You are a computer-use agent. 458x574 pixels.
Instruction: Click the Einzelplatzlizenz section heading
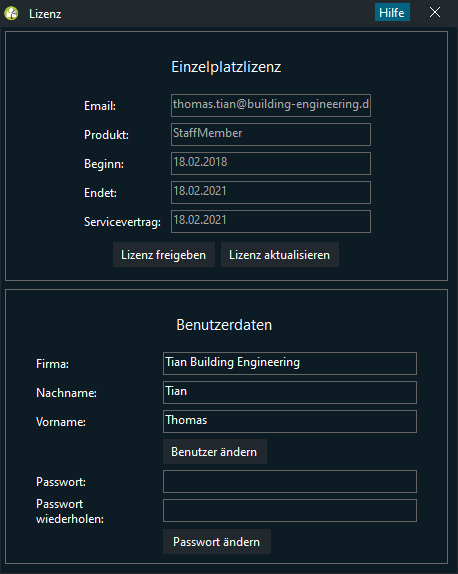[226, 67]
